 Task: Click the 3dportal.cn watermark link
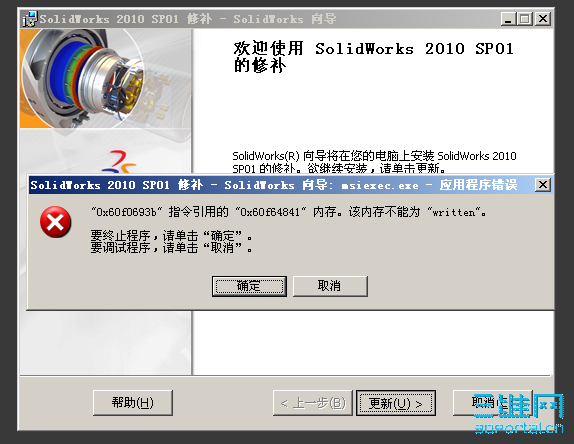click(519, 428)
